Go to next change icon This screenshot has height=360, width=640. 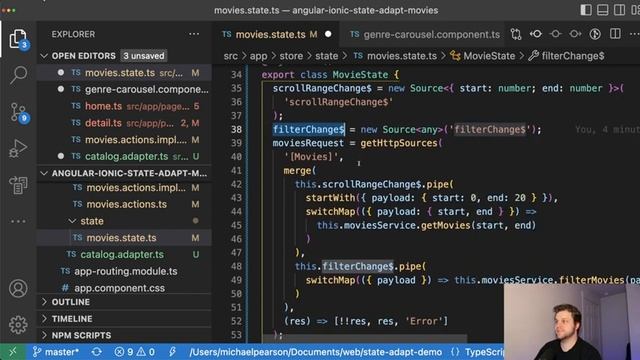click(x=575, y=34)
